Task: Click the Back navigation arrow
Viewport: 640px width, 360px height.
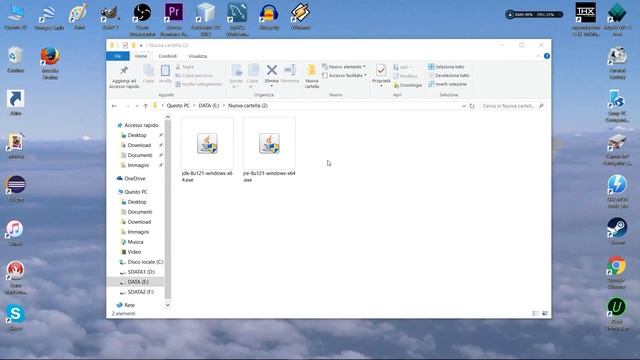Action: point(114,106)
